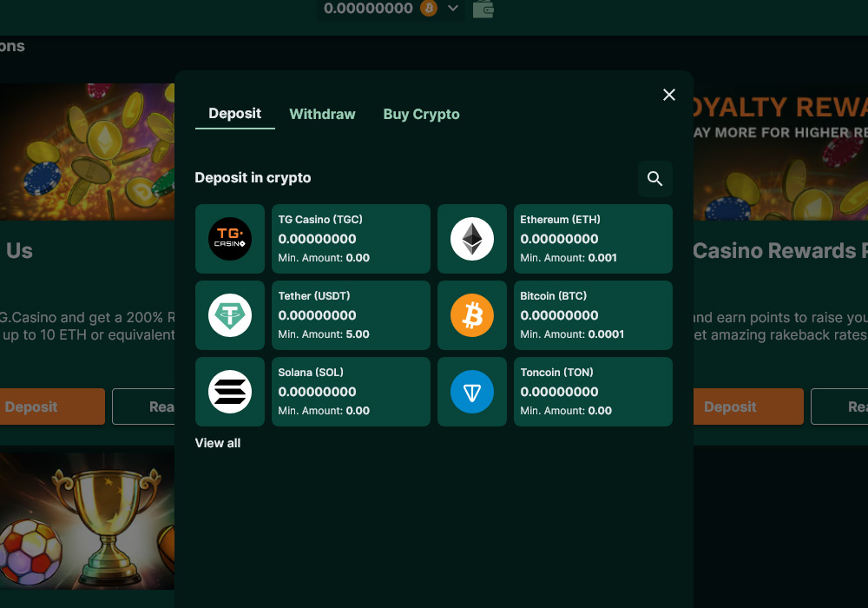Viewport: 868px width, 608px height.
Task: Choose Solana (SOL) deposit card
Action: tap(351, 392)
